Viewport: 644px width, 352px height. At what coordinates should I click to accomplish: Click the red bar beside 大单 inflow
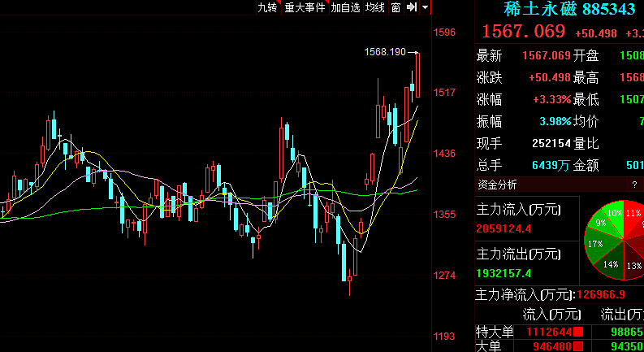(578, 346)
